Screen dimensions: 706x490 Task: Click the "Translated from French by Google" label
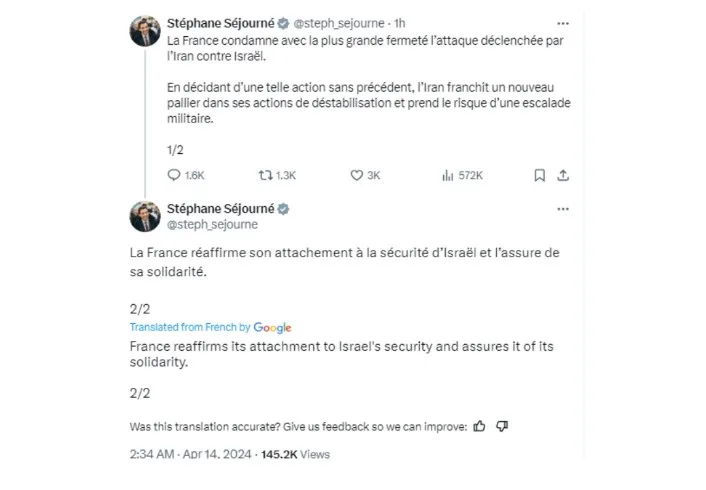(x=210, y=327)
